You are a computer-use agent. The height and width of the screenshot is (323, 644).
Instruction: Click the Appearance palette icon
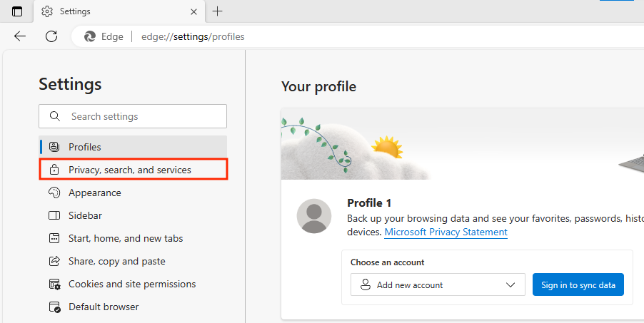54,193
